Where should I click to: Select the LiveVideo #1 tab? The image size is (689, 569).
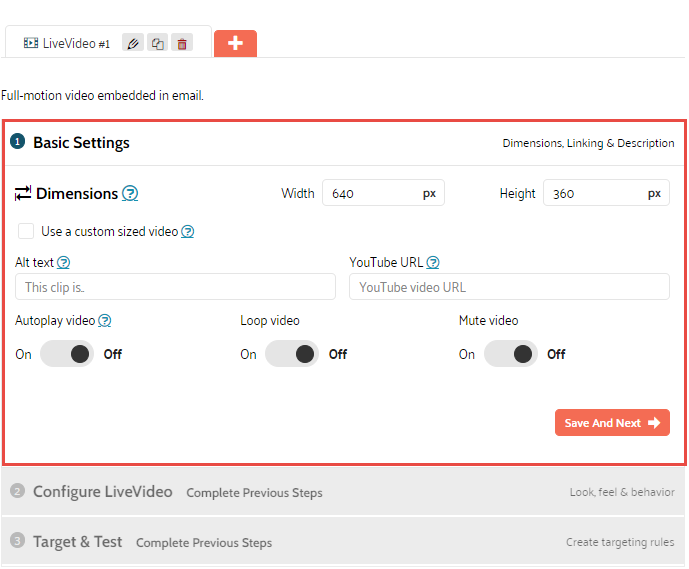(x=68, y=43)
